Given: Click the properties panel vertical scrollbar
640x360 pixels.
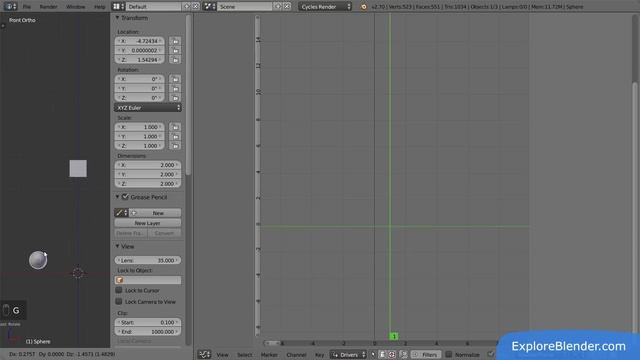Looking at the screenshot, I should click(x=188, y=96).
